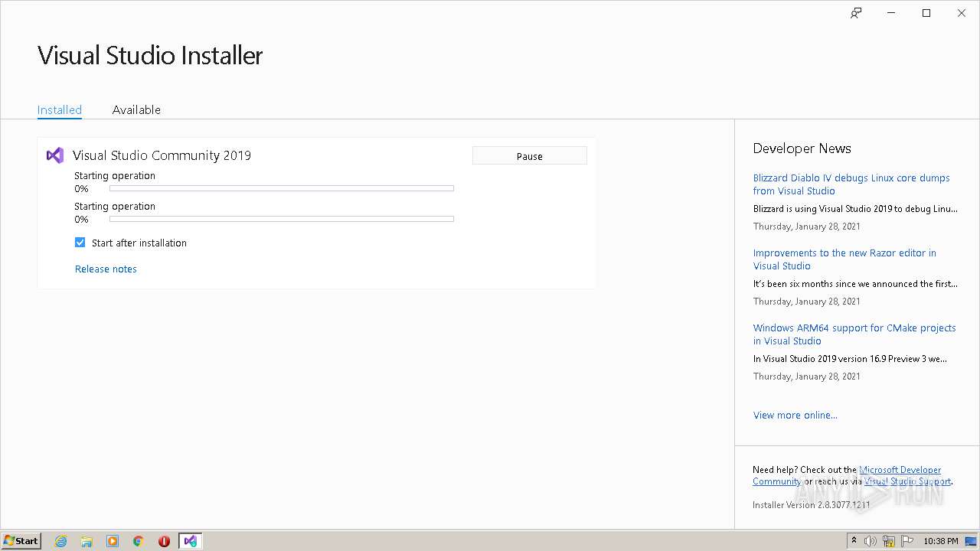Open Improvements to new Razor editor article

[x=844, y=259]
